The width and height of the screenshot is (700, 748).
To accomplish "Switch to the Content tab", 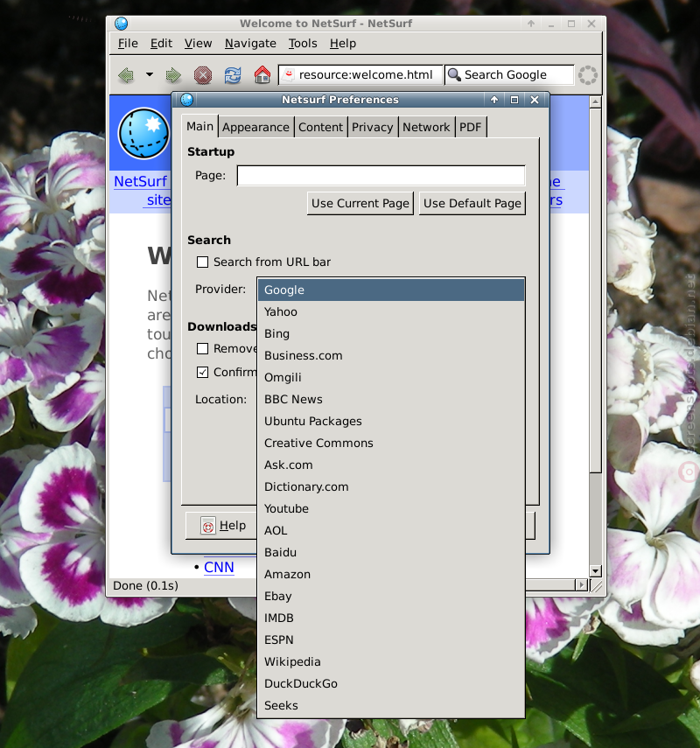I will click(320, 128).
